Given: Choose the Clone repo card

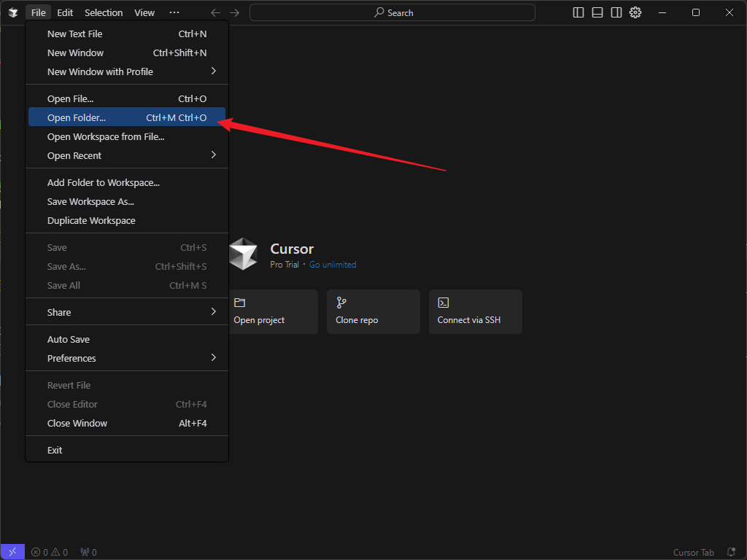Looking at the screenshot, I should pyautogui.click(x=373, y=311).
